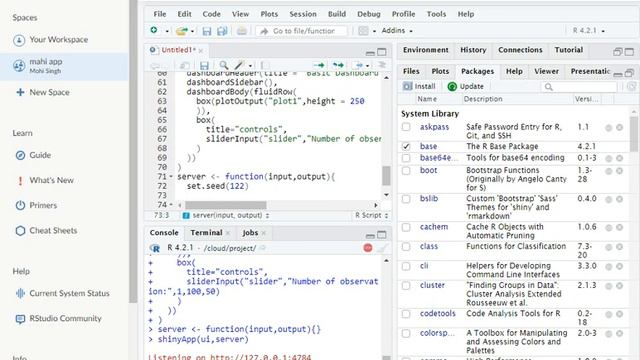Open server(input, output) function navigator
The width and height of the screenshot is (640, 360).
pos(226,215)
